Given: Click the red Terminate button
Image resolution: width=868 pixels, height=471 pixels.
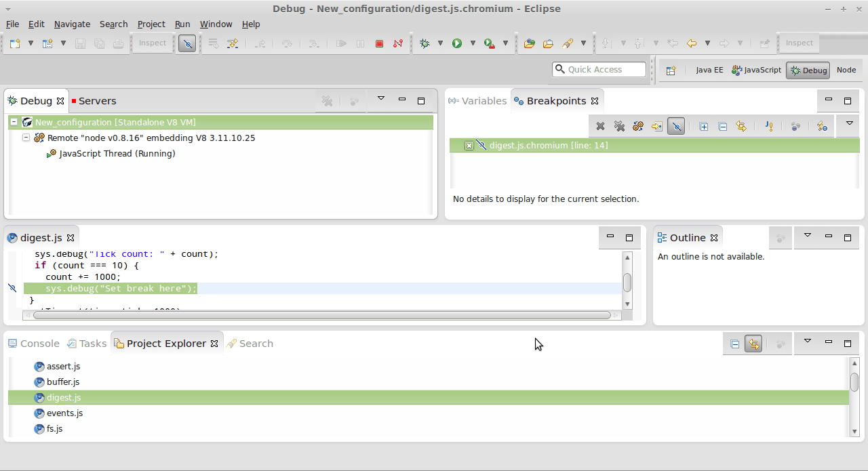Looking at the screenshot, I should 379,43.
